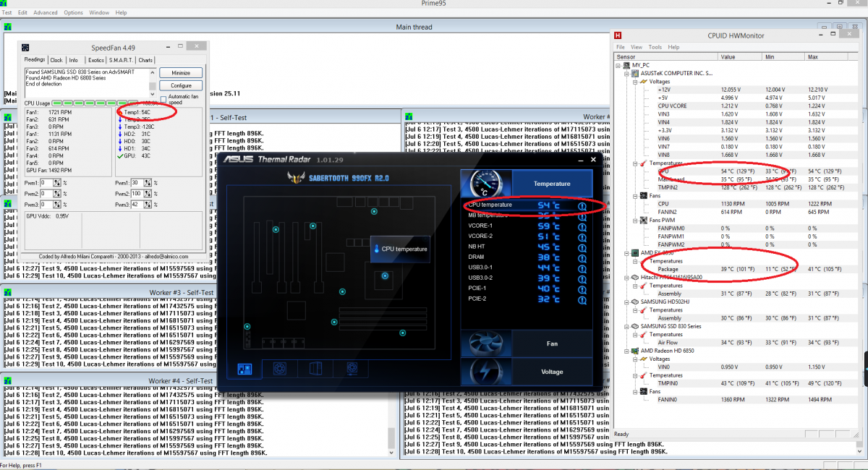
Task: Click the thermometer gauge icon beside Temperature
Action: point(485,184)
